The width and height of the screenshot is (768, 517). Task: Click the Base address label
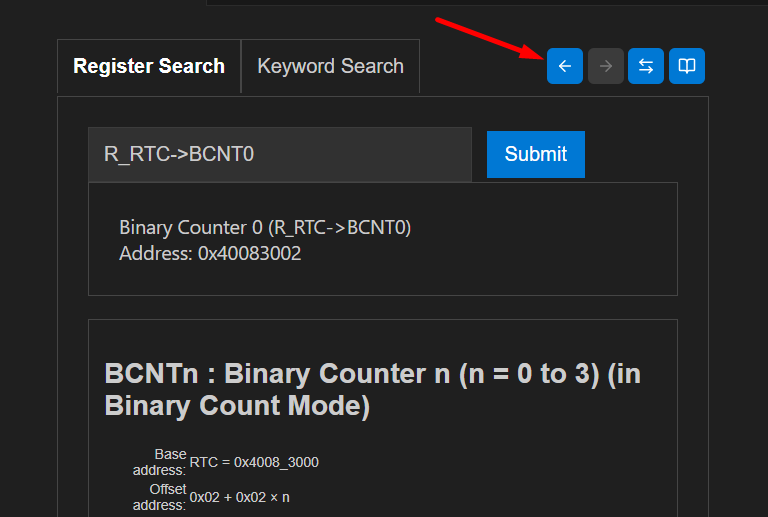[158, 462]
